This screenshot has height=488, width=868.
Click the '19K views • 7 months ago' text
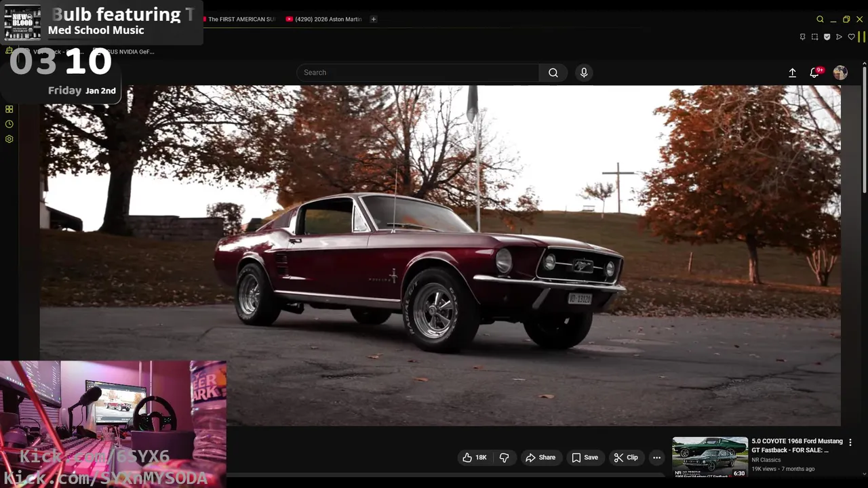[783, 469]
